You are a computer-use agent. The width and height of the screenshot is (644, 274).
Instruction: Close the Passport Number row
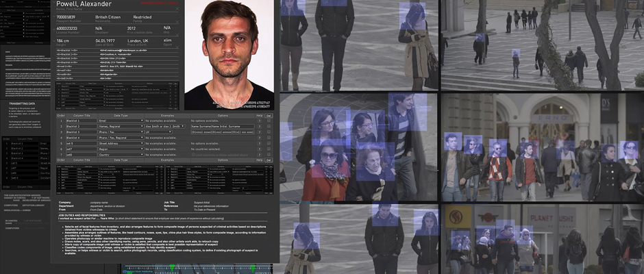[x=177, y=23]
